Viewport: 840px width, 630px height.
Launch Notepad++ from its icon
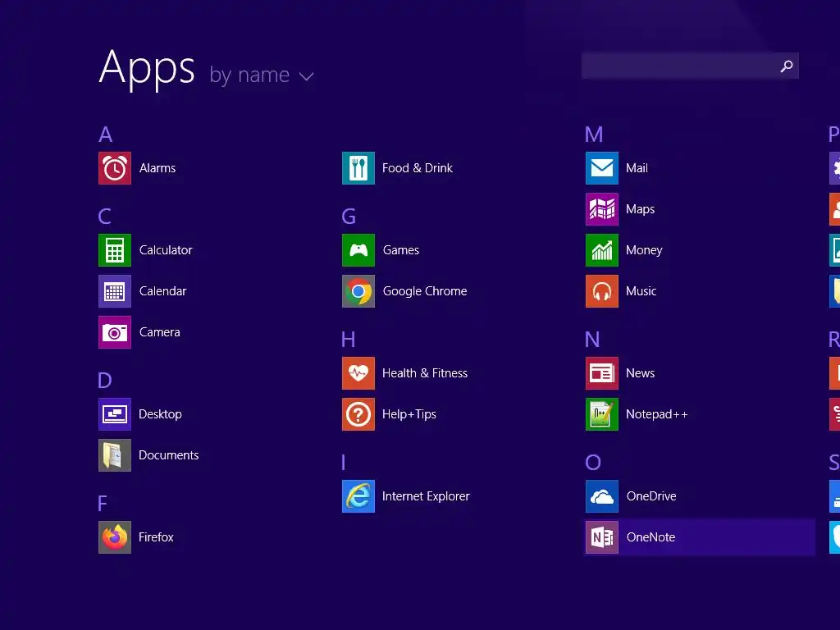(602, 414)
